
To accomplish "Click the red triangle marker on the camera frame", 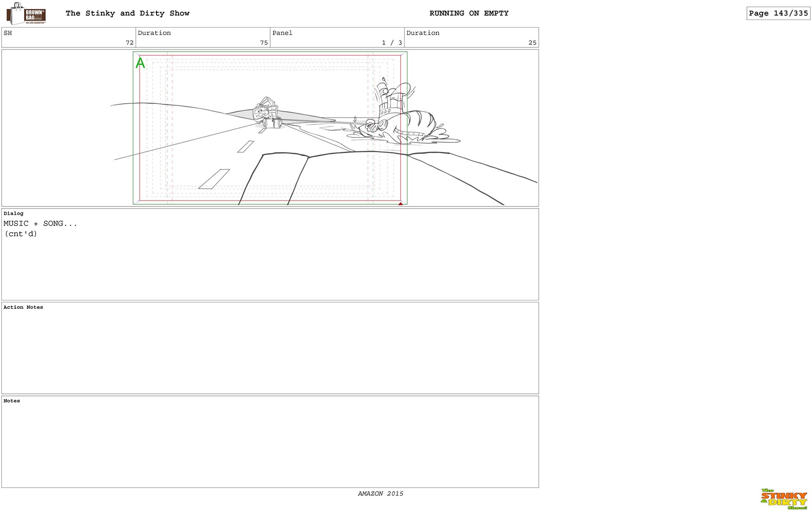I will (x=401, y=204).
